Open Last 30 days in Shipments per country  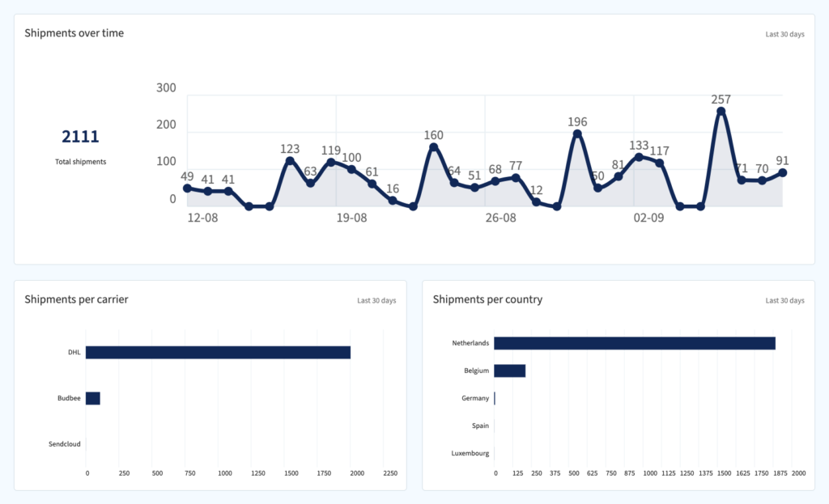[x=784, y=301]
